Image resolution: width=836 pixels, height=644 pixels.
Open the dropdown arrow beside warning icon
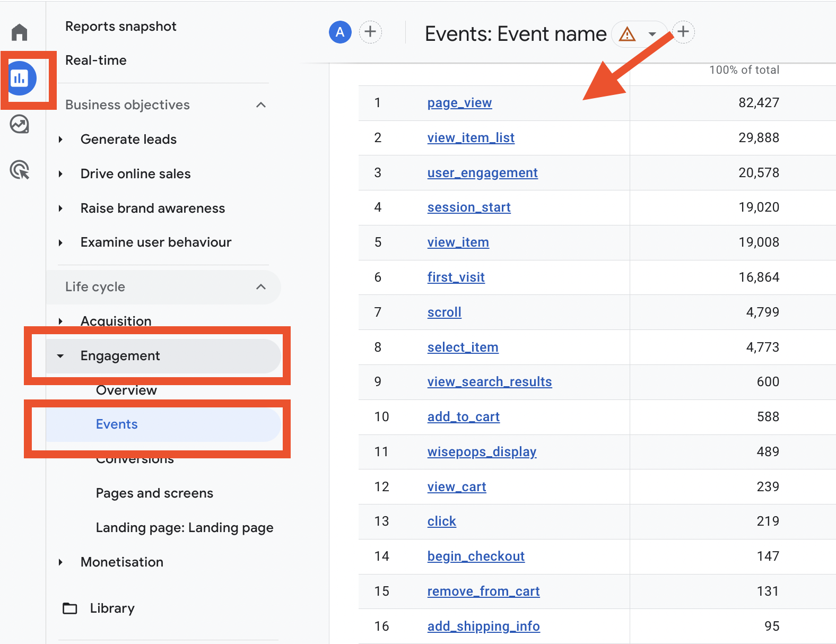[x=652, y=34]
